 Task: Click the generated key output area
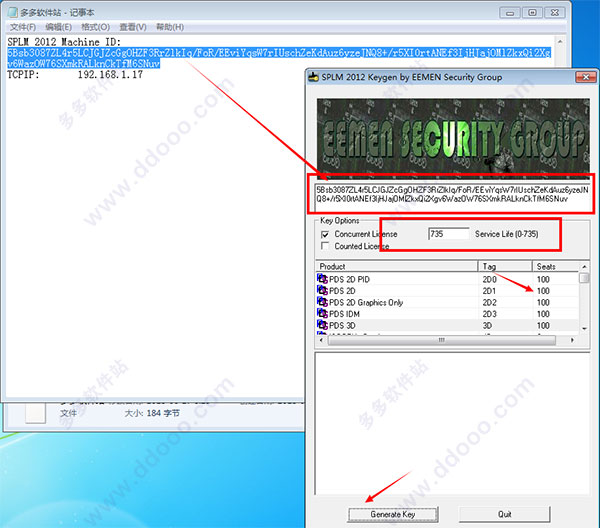(452, 423)
